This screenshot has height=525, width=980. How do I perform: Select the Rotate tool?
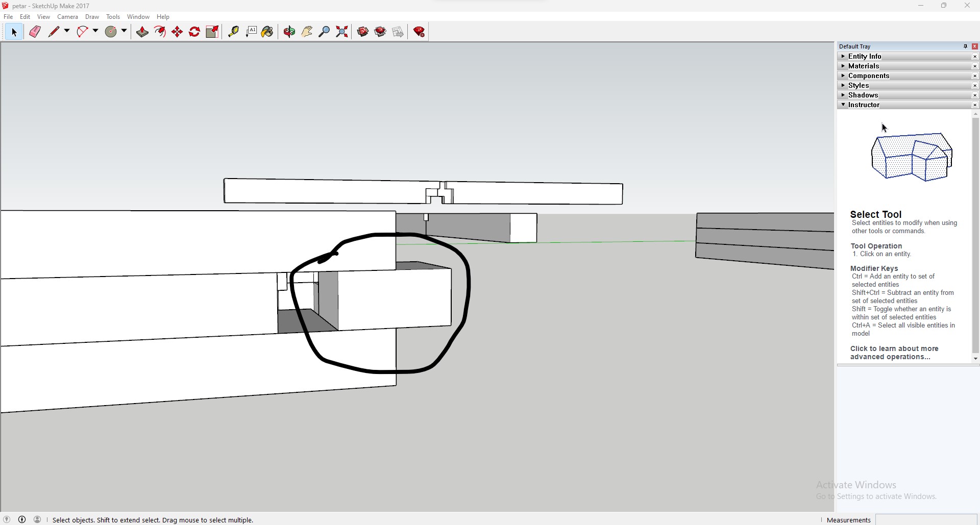(x=194, y=32)
